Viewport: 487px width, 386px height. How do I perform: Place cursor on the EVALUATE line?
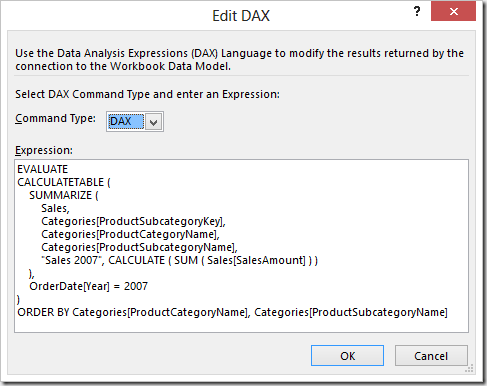[43, 169]
